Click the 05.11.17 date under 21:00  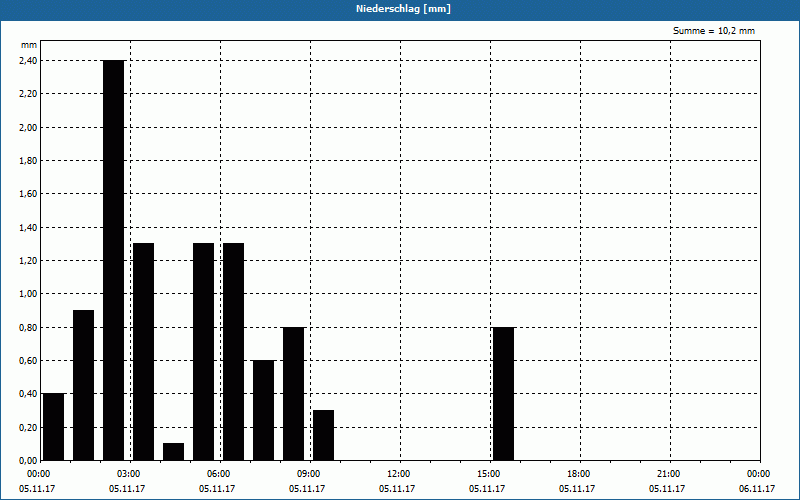click(667, 489)
